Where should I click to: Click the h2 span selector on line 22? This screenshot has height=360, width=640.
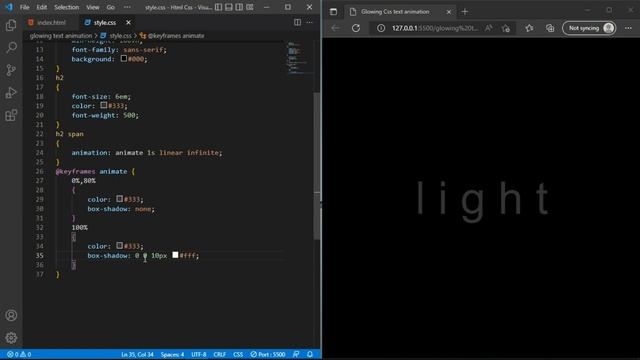point(69,134)
